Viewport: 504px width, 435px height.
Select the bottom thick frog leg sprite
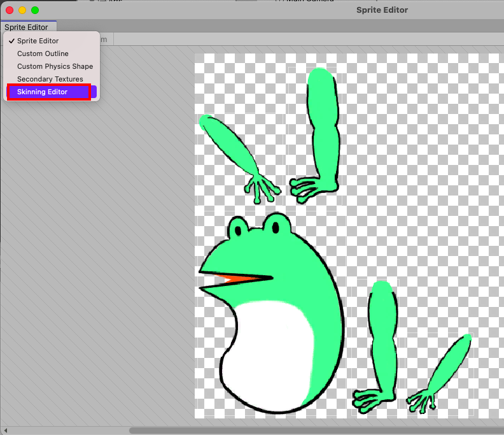[375, 347]
